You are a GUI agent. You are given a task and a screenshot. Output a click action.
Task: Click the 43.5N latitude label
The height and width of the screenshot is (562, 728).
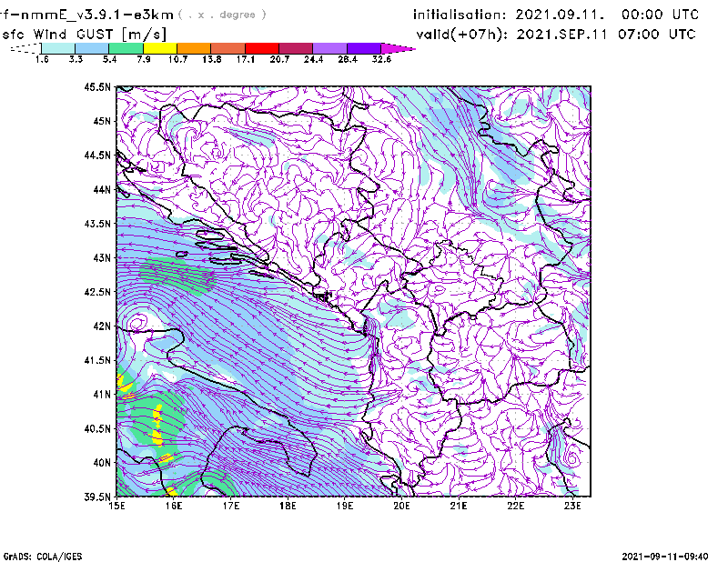(97, 224)
